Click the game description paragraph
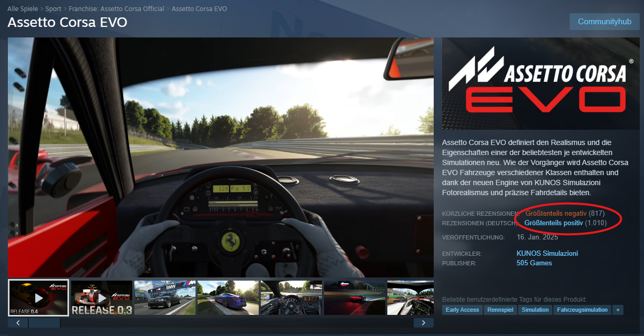This screenshot has height=336, width=644. pyautogui.click(x=535, y=168)
